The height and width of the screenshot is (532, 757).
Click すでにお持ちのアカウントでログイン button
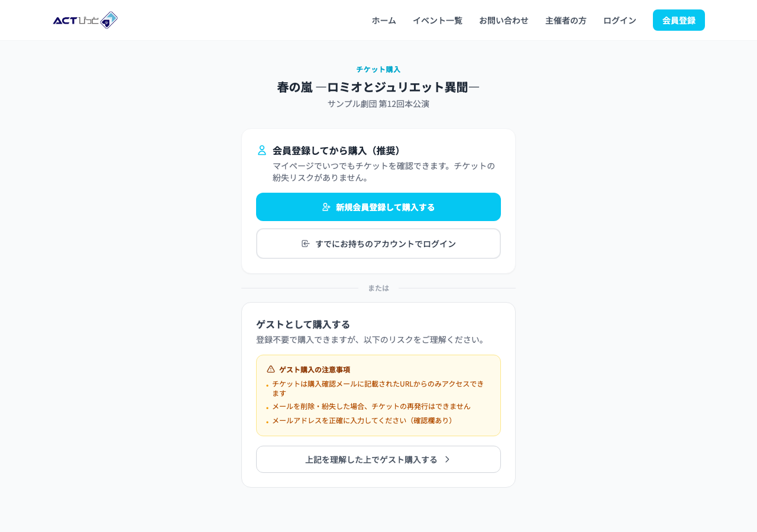[x=378, y=244]
